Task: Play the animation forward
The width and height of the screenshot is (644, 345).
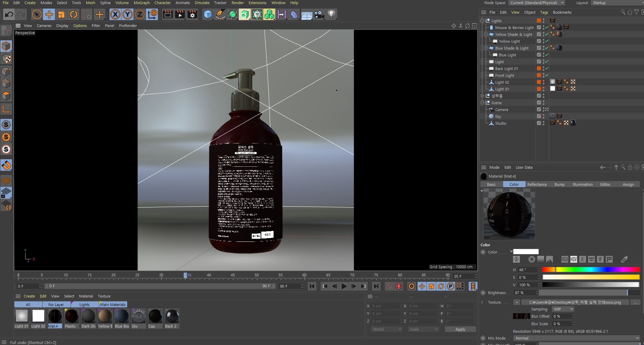Action: (344, 286)
